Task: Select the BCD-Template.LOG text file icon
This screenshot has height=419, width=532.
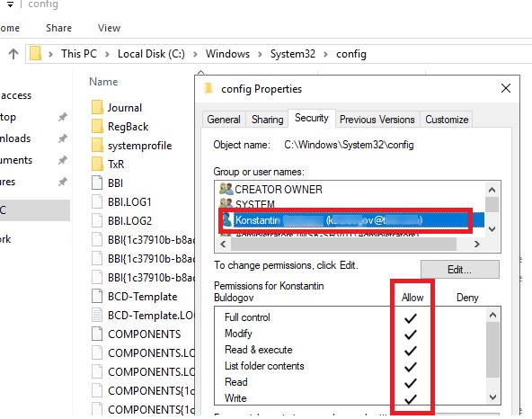Action: point(97,315)
